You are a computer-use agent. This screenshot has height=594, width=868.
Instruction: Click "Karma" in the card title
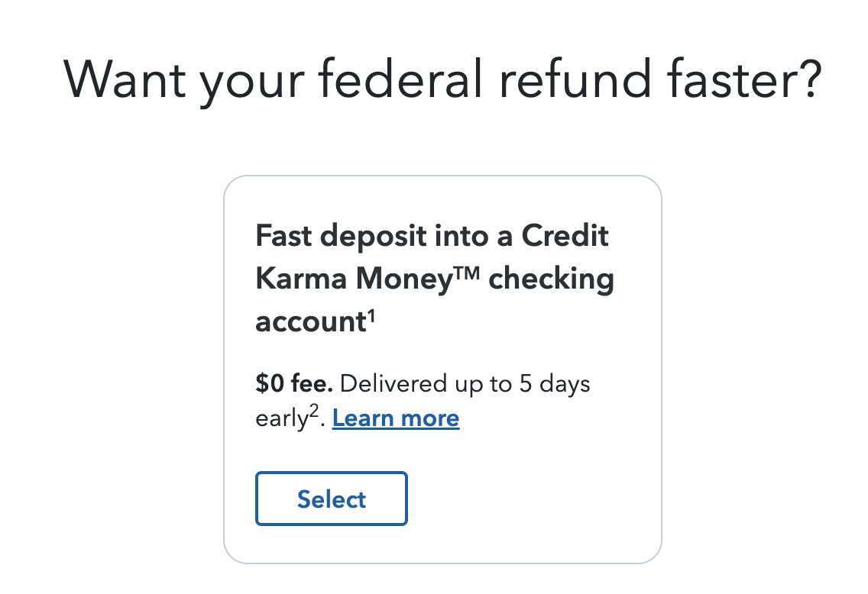click(x=300, y=279)
